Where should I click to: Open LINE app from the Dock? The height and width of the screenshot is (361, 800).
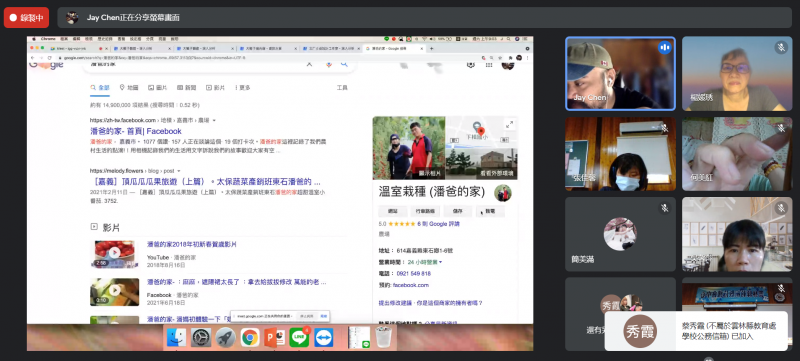click(x=299, y=338)
